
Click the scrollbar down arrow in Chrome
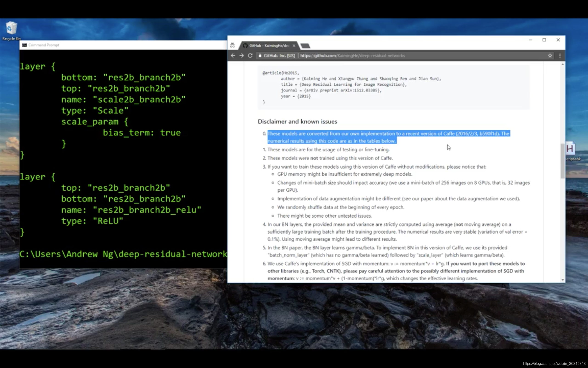(563, 280)
